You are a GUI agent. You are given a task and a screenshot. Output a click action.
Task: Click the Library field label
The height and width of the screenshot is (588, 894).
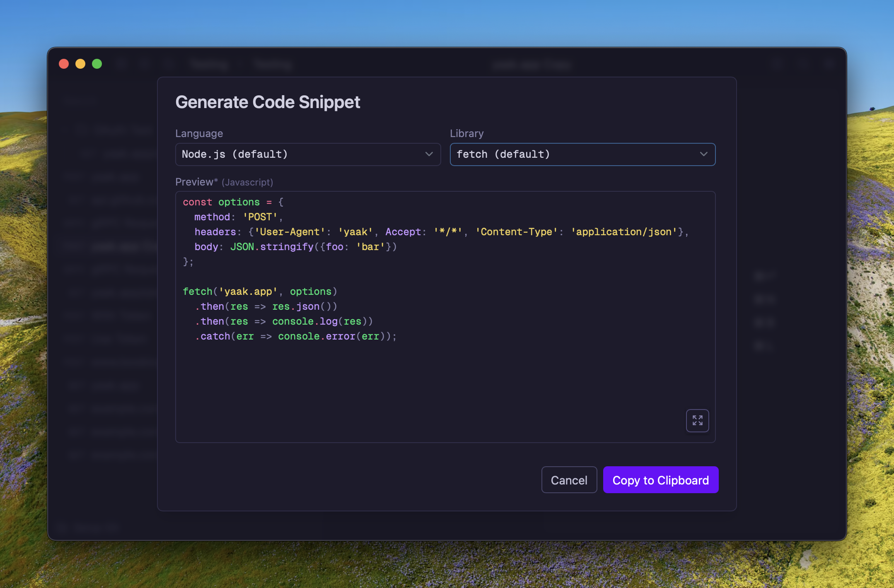466,133
